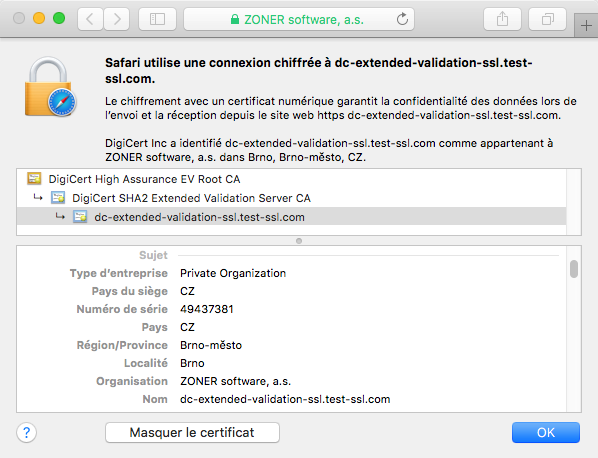Click the DigiCert High Assurance EV Root CA certificate icon
Screen dimensions: 598x458
point(34,178)
